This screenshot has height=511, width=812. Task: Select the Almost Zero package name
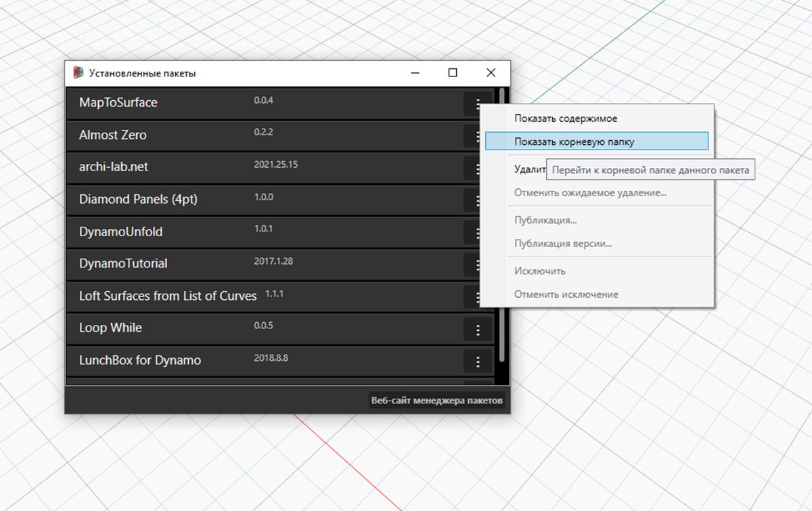pyautogui.click(x=112, y=135)
